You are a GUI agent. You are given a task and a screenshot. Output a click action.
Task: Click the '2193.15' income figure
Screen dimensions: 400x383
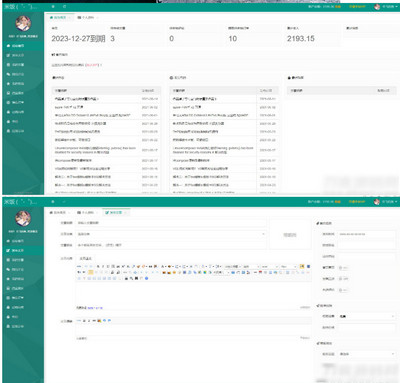[301, 39]
